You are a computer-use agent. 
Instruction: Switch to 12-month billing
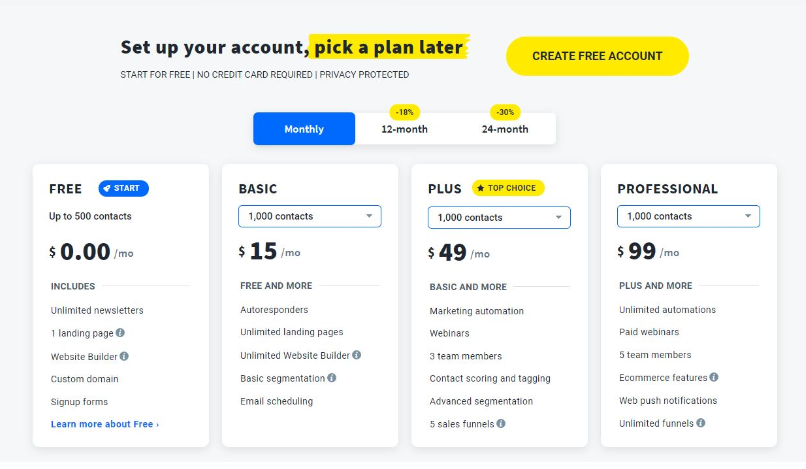coord(405,129)
